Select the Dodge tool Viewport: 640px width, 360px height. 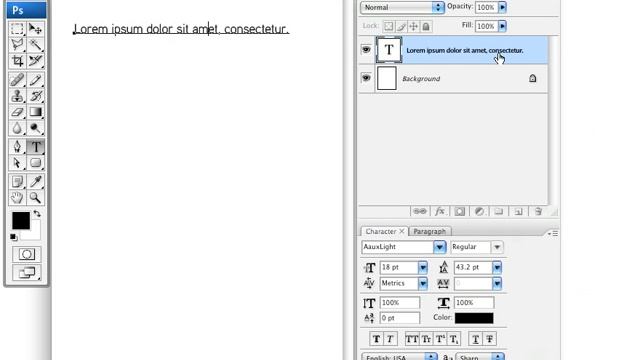[x=36, y=128]
